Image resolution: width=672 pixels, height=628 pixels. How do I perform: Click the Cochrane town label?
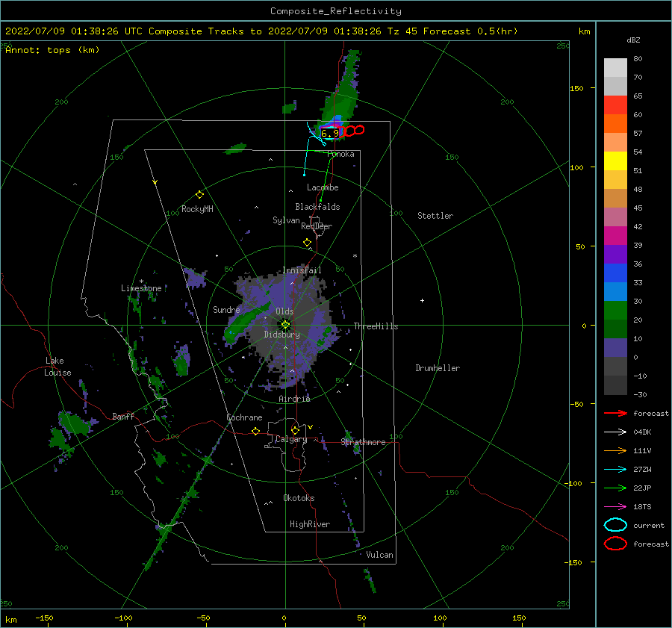tap(244, 417)
